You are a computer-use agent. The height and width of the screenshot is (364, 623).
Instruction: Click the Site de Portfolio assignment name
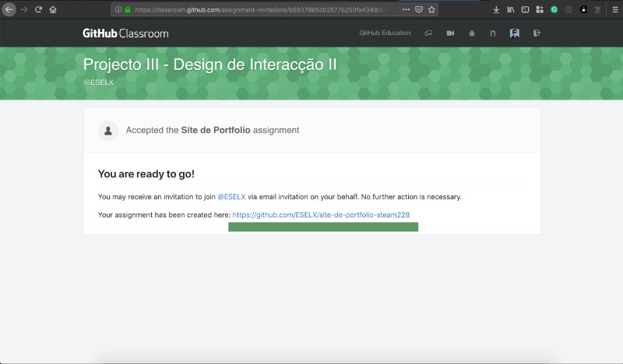click(216, 130)
